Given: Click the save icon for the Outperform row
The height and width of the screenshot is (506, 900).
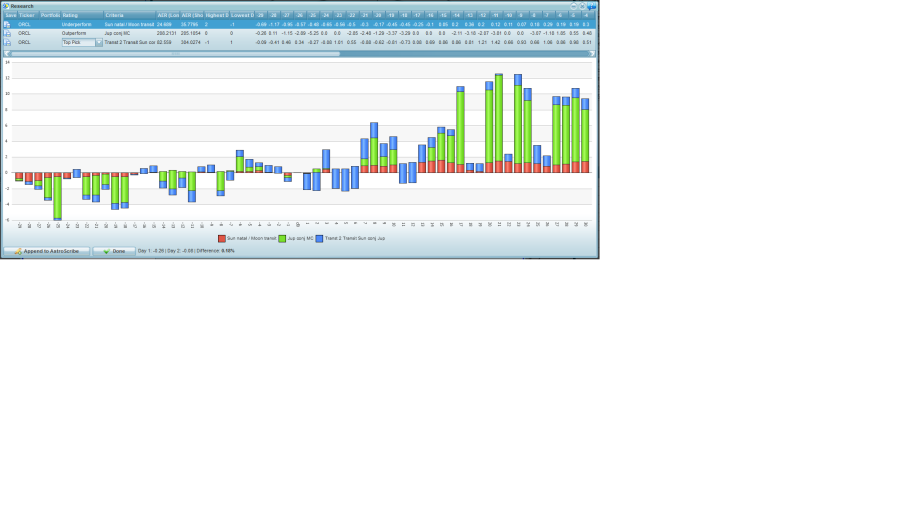Looking at the screenshot, I should click(x=8, y=33).
